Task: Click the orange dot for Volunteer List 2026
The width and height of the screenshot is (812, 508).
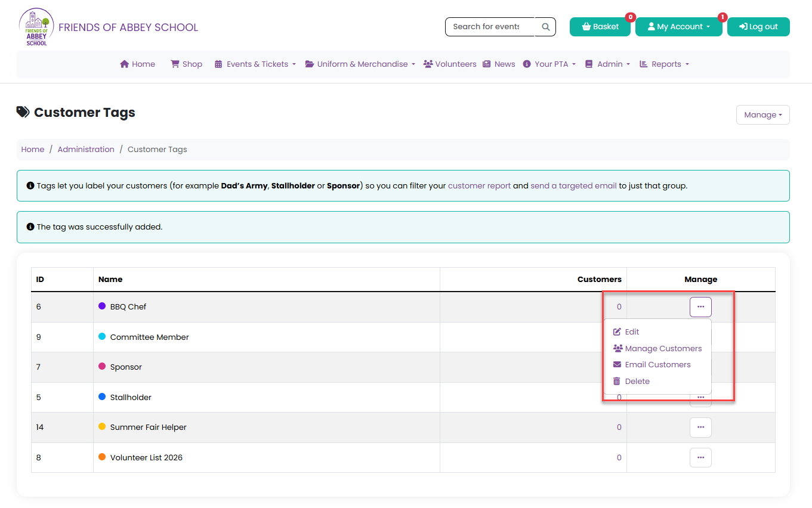Action: point(102,457)
